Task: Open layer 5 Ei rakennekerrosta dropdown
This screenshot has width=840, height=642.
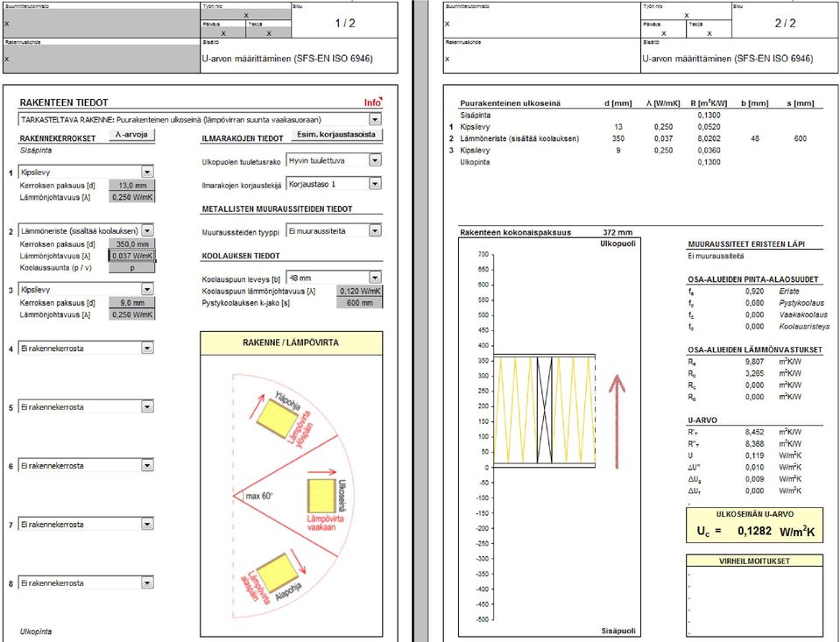Action: pyautogui.click(x=147, y=406)
